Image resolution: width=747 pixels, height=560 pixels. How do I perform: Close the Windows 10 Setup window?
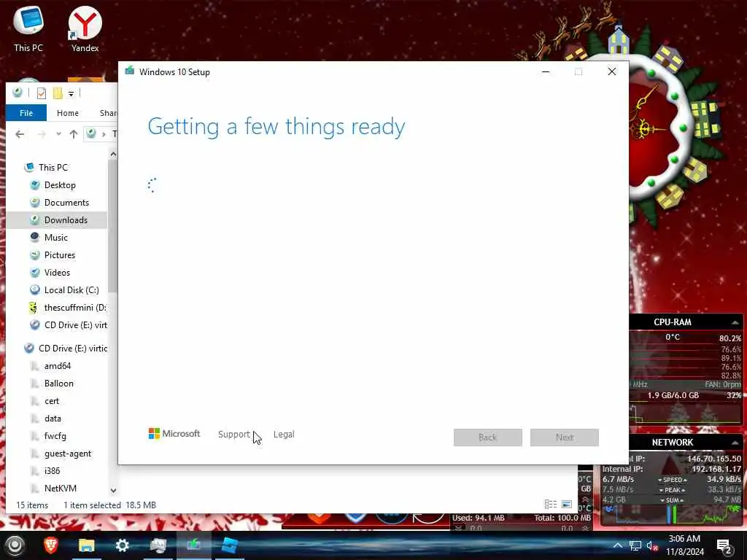612,72
